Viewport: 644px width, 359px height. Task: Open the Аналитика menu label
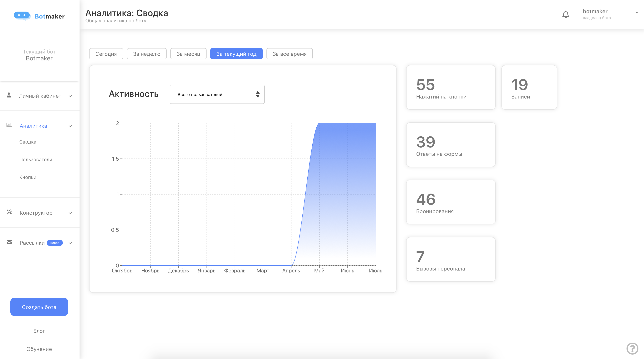click(x=33, y=126)
